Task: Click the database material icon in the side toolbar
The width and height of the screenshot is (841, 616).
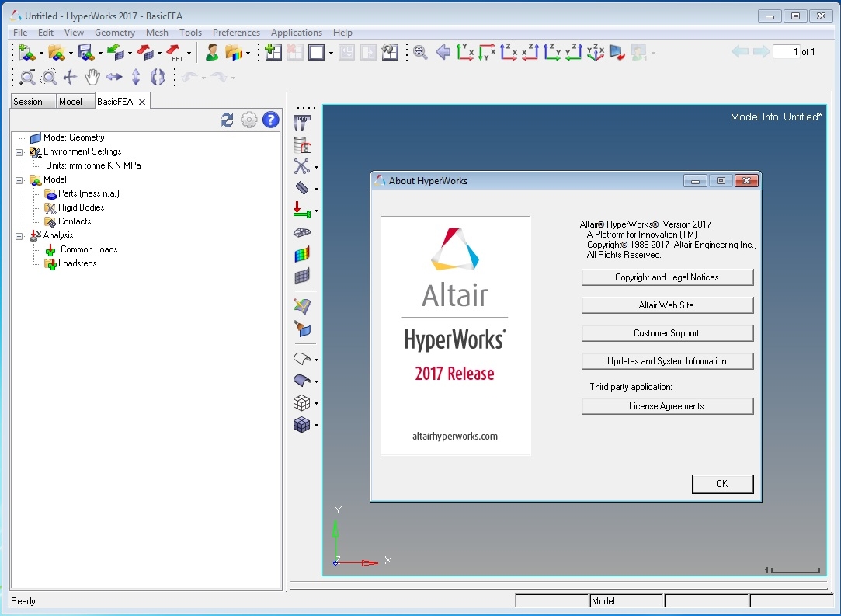Action: click(x=302, y=145)
